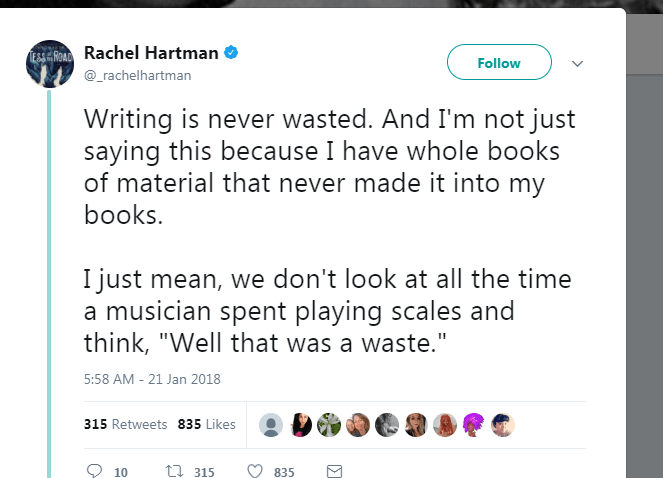Image resolution: width=663 pixels, height=478 pixels.
Task: Click the orange-haired liker avatar
Action: [446, 425]
